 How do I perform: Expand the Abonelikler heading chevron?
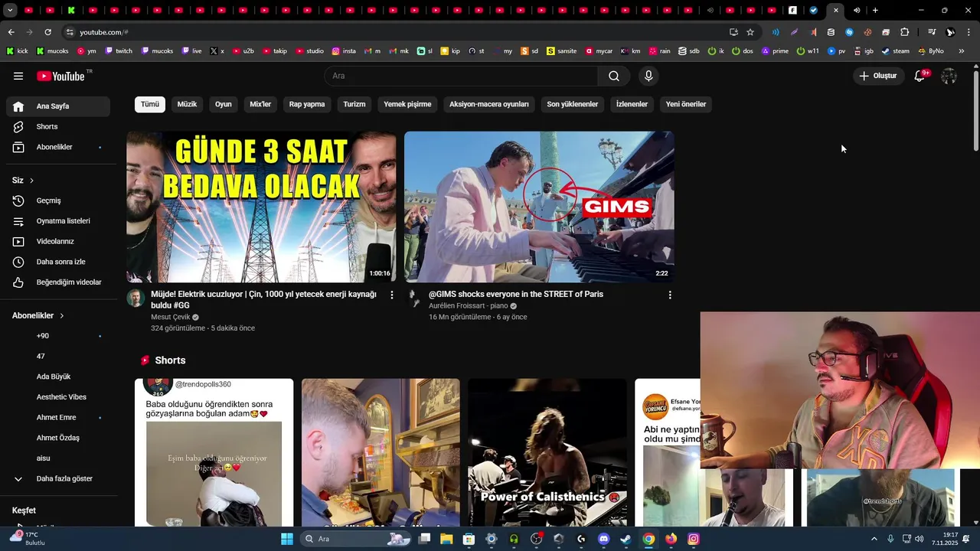(62, 315)
